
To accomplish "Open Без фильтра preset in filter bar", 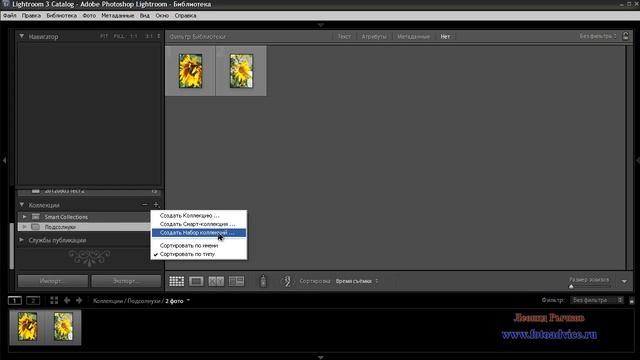I will click(x=598, y=36).
